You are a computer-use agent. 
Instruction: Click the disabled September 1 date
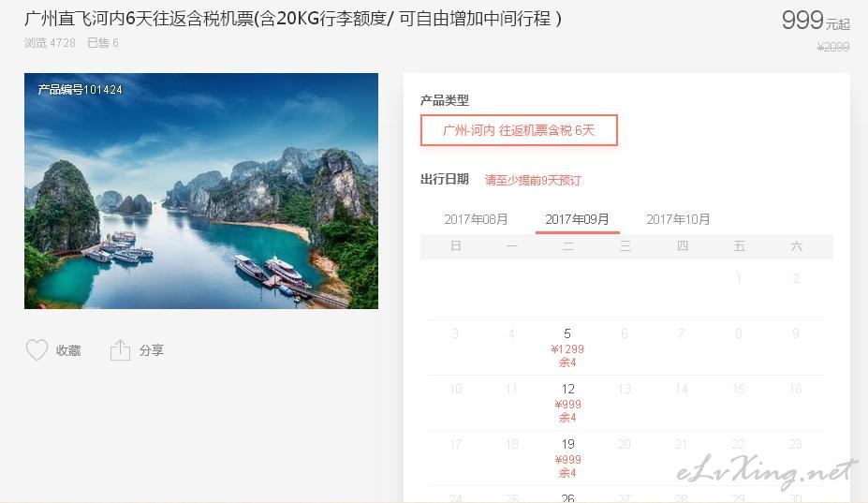[739, 278]
